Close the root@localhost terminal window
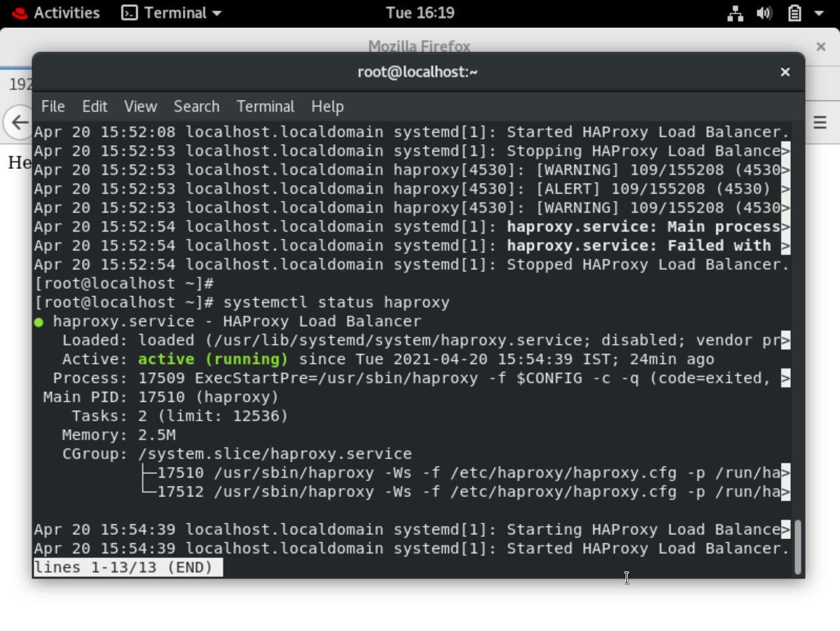This screenshot has width=840, height=631. tap(785, 72)
